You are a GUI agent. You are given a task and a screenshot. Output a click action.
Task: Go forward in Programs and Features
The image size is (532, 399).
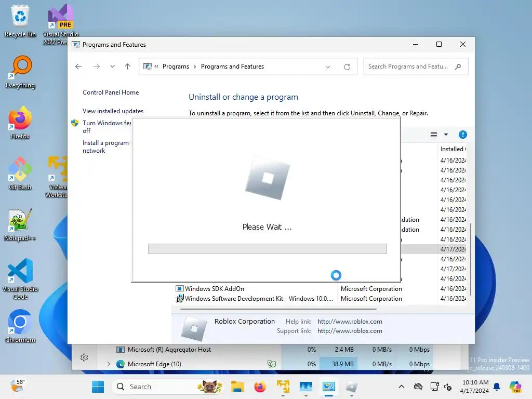(x=97, y=66)
